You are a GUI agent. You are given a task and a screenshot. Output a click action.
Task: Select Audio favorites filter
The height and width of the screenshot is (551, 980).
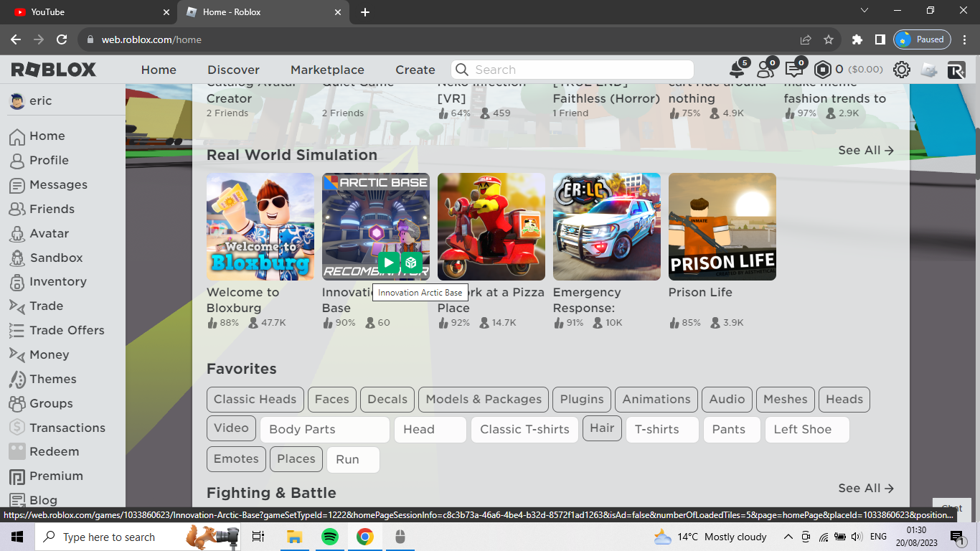click(727, 399)
